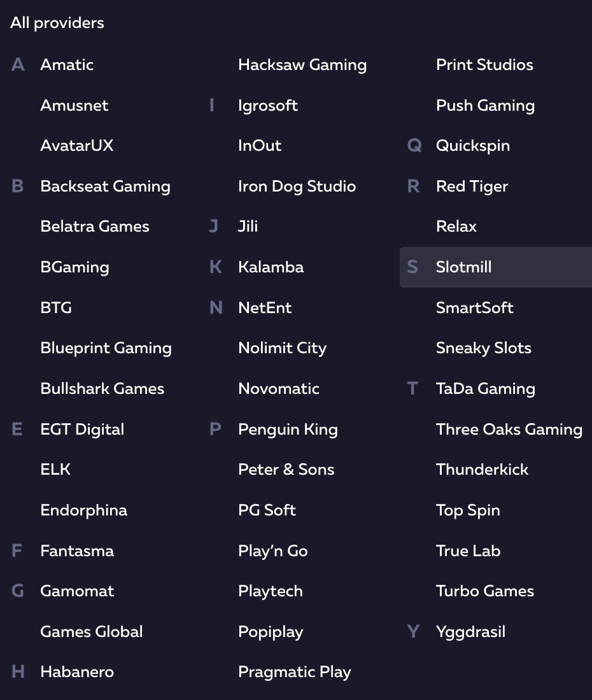Open the Amatic provider link
592x700 pixels.
click(67, 65)
